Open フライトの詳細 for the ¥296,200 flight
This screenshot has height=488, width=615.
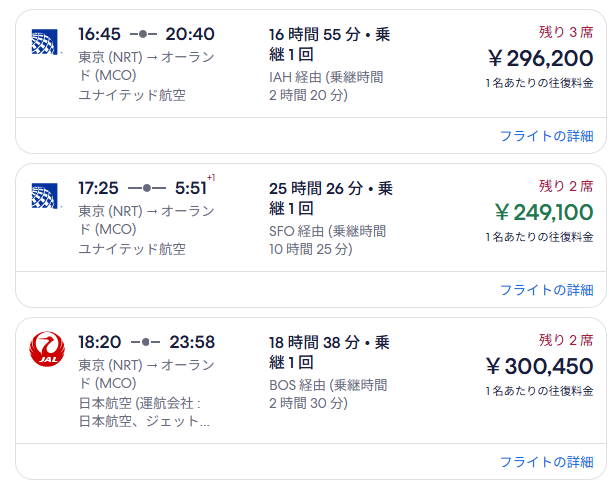[x=546, y=136]
